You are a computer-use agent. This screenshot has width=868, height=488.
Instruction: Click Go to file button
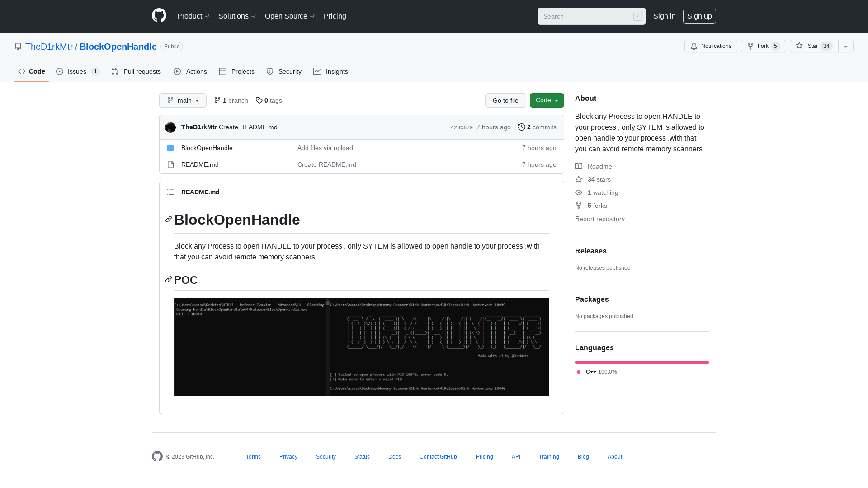[x=505, y=100]
